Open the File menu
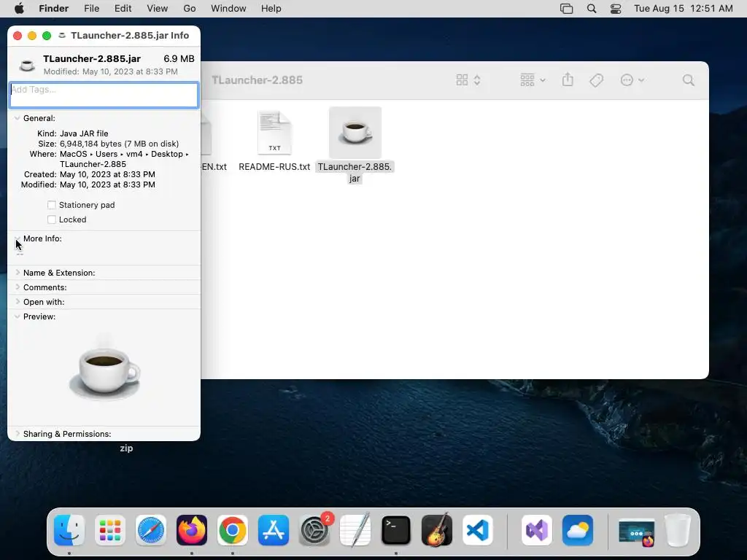747x560 pixels. point(91,9)
